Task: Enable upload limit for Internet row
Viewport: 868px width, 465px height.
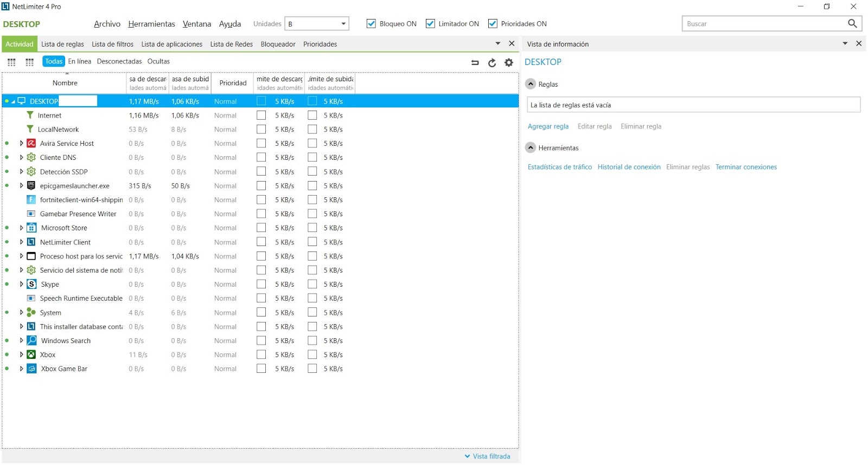Action: coord(312,115)
